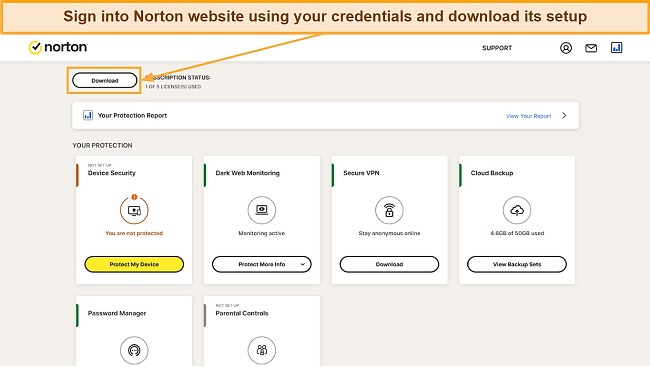Click the 'You are not protected' text
The image size is (650, 367).
pos(134,233)
